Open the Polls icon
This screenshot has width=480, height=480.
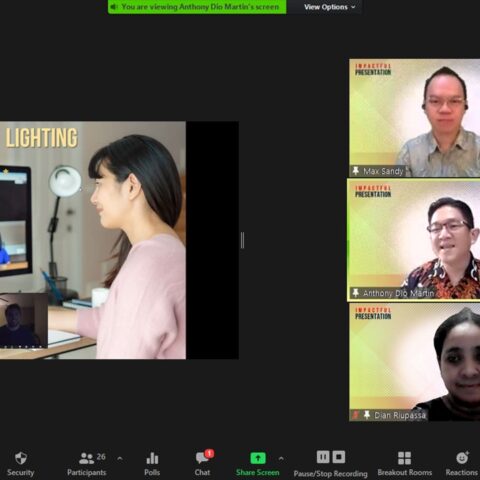(x=152, y=458)
